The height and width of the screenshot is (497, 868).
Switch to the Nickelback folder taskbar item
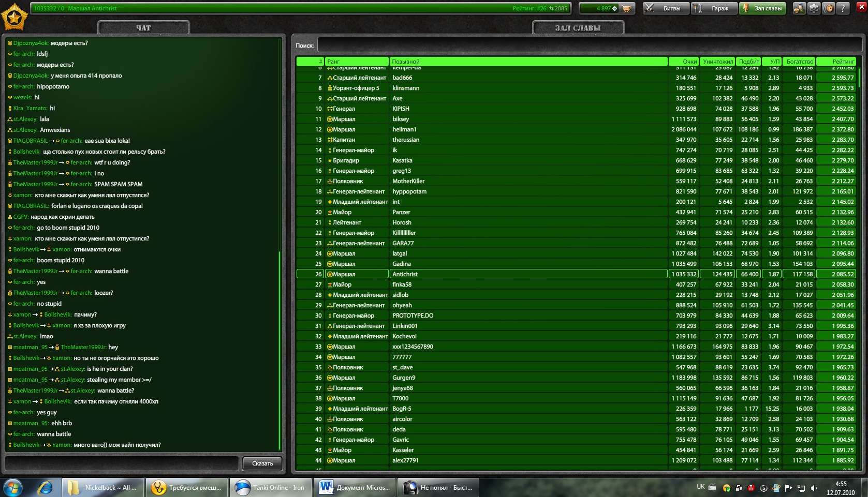(103, 487)
